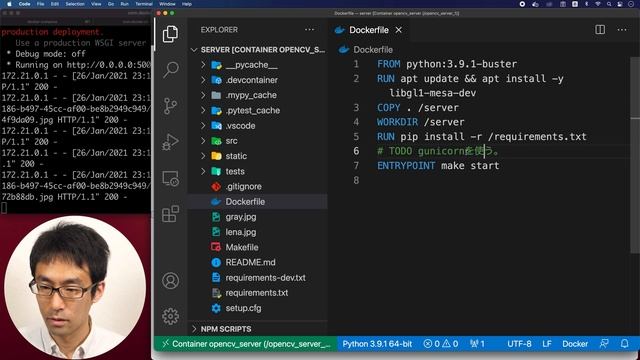Open the Accounts menu icon

point(171,281)
